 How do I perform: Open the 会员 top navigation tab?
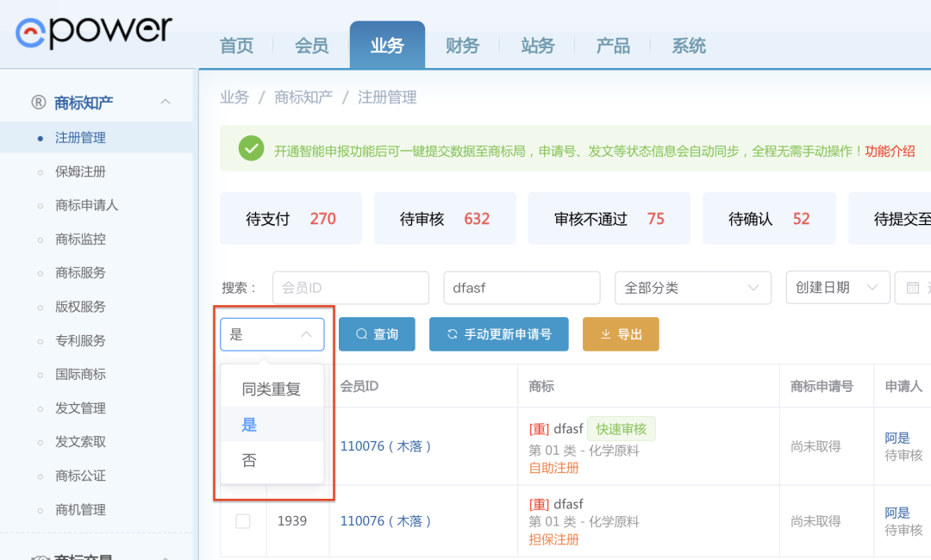(311, 46)
